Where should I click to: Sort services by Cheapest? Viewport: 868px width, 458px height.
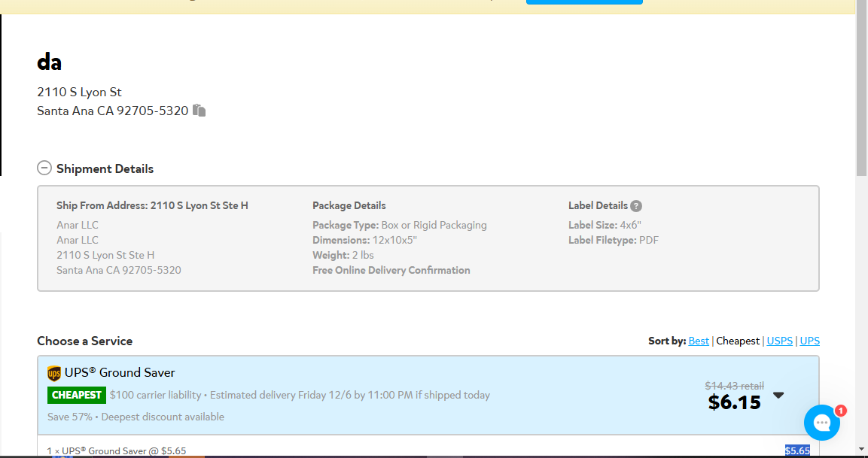738,341
